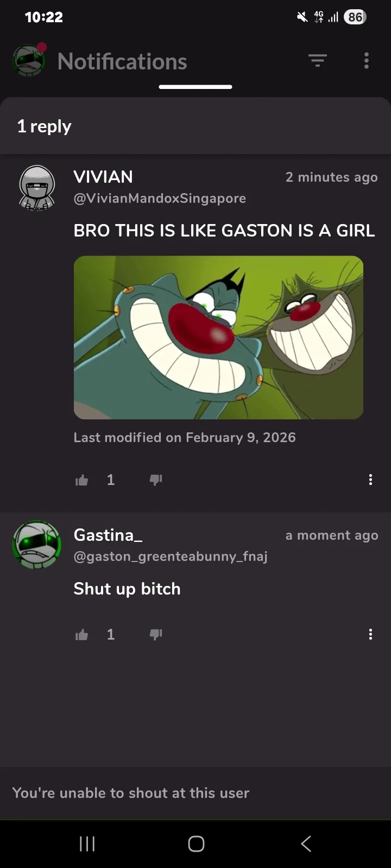Open more options for VIVIAN's comment
391x868 pixels.
tap(370, 480)
